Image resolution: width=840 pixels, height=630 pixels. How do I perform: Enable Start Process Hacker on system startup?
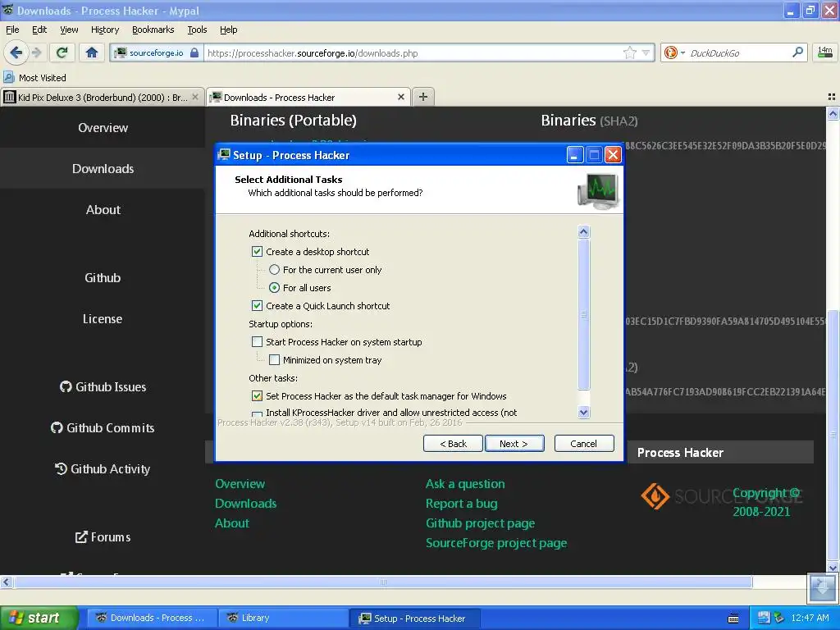click(257, 342)
